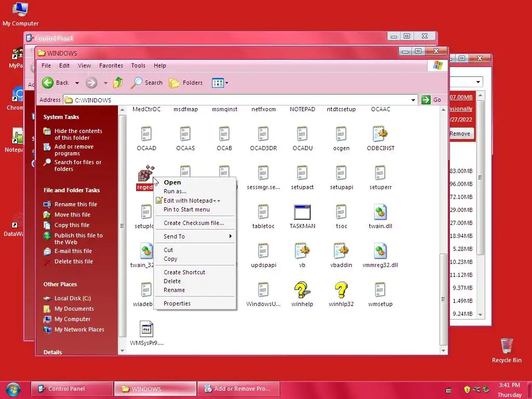Viewport: 532px width, 399px height.
Task: Choose Copy from the context menu
Action: pyautogui.click(x=195, y=259)
